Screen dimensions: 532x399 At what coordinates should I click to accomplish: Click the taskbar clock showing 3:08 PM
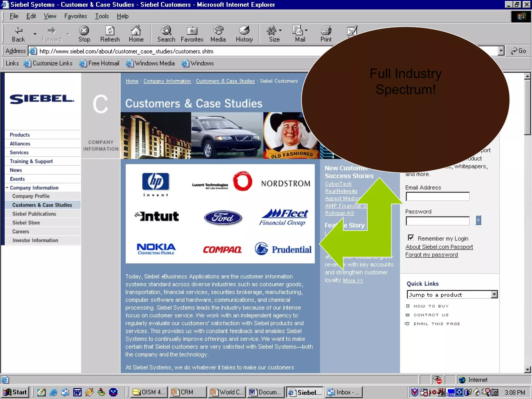click(x=515, y=393)
